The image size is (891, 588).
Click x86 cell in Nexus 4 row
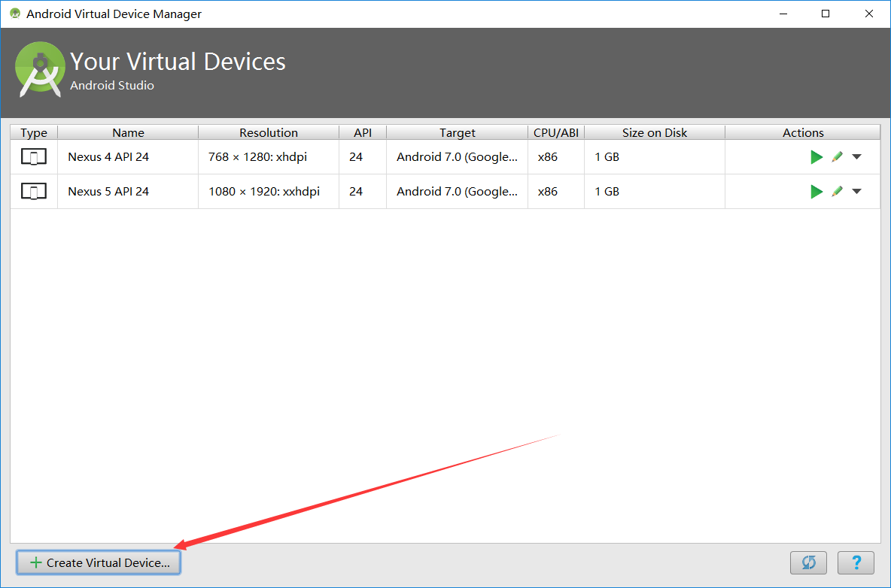point(555,156)
